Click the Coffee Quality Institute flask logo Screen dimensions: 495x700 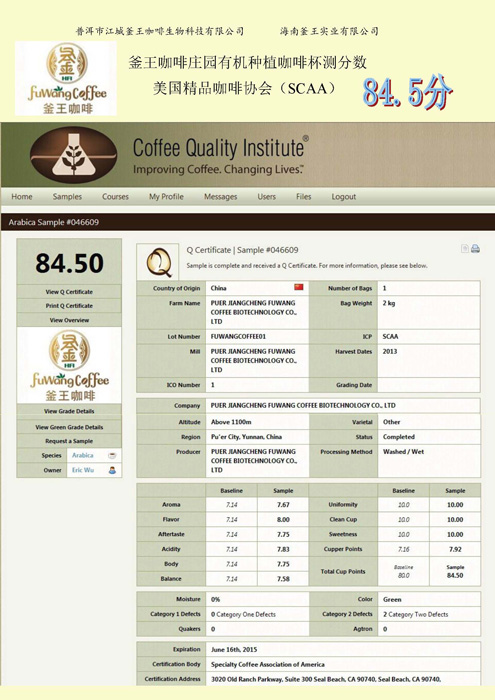(x=74, y=155)
